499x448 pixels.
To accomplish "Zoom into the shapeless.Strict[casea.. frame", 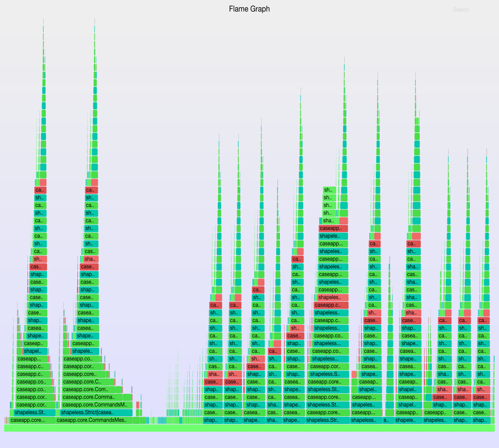I will 96,413.
